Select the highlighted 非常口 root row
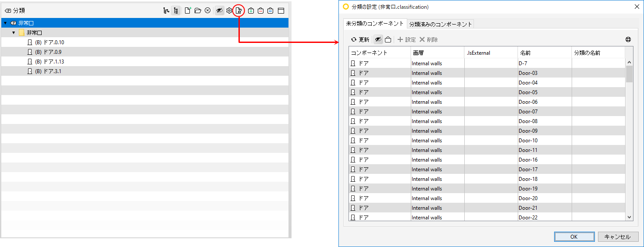Image resolution: width=644 pixels, height=247 pixels. coord(145,23)
